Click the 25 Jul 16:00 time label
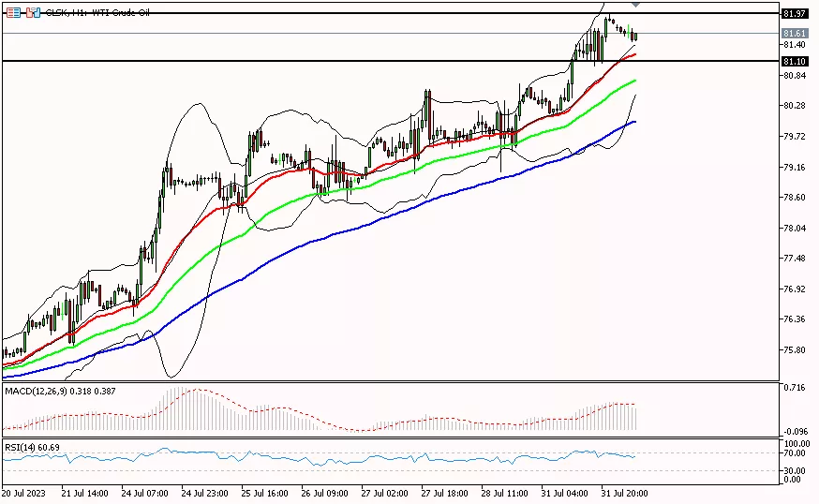 [265, 494]
